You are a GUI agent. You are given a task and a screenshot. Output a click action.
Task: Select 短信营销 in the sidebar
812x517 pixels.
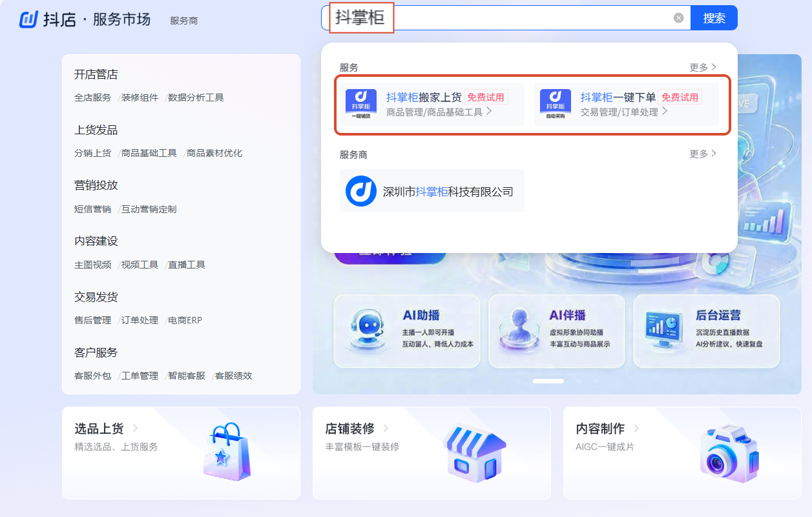pyautogui.click(x=92, y=209)
